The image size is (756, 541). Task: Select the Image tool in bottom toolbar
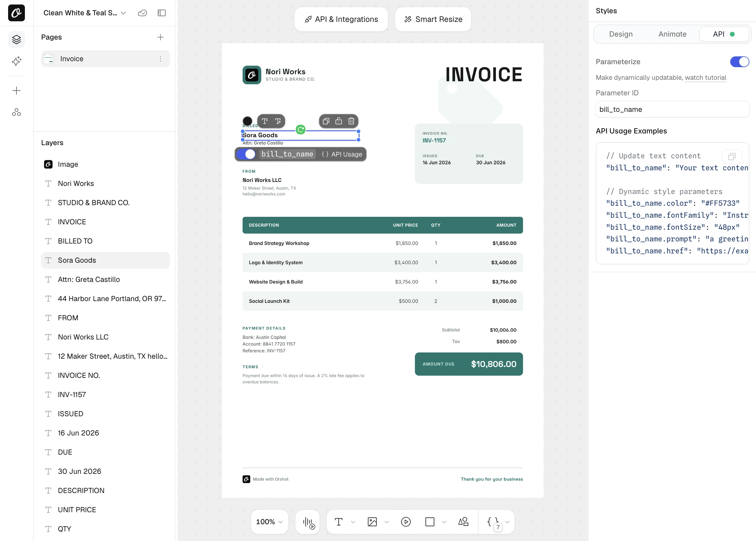[x=372, y=522]
